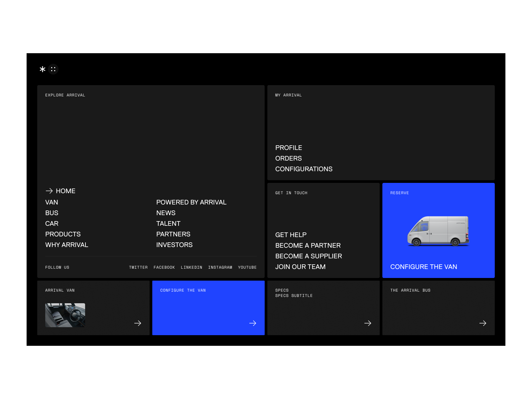Go to the Home menu item
532x399 pixels.
tap(66, 191)
